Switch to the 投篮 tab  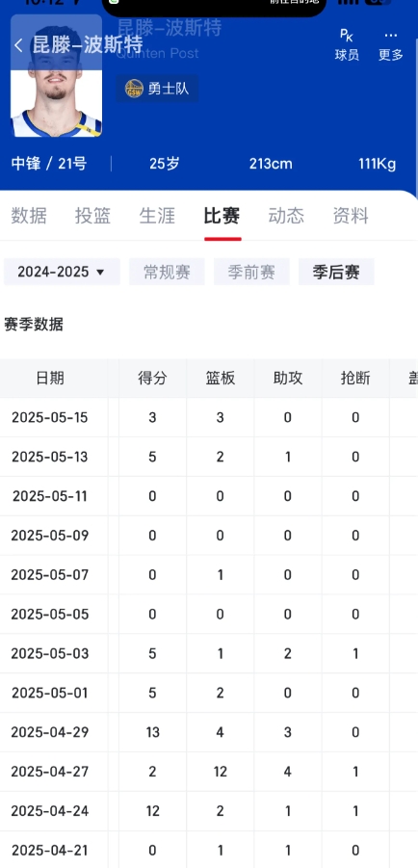93,216
